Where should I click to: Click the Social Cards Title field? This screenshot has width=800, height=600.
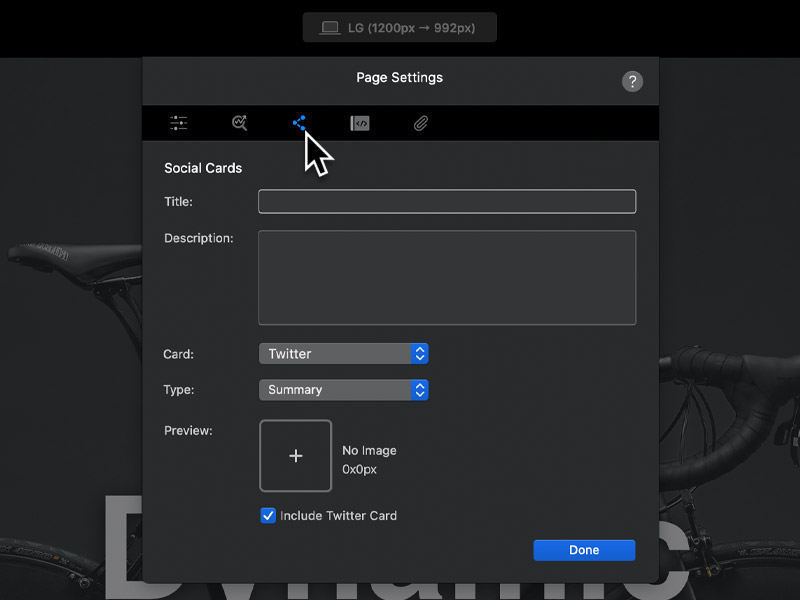point(447,202)
